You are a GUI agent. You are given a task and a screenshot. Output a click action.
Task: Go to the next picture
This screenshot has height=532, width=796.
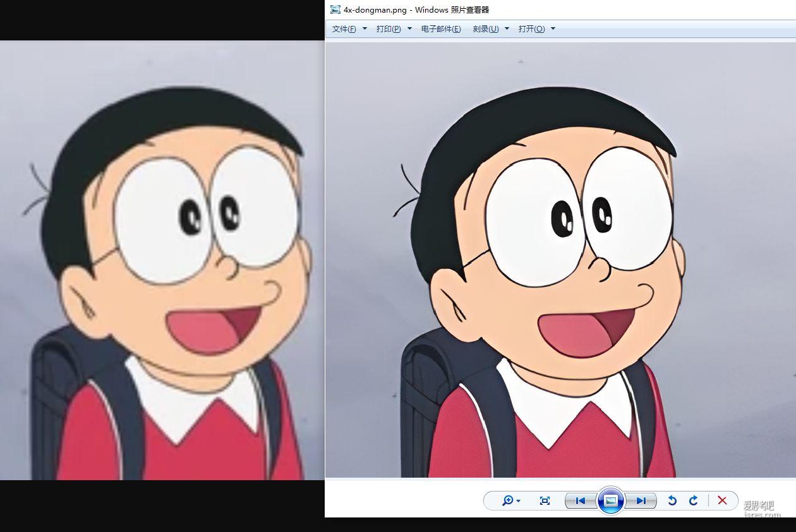click(x=641, y=500)
